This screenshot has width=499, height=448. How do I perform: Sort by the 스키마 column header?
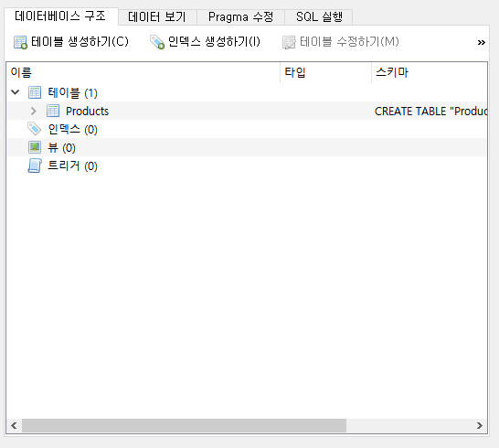[430, 72]
